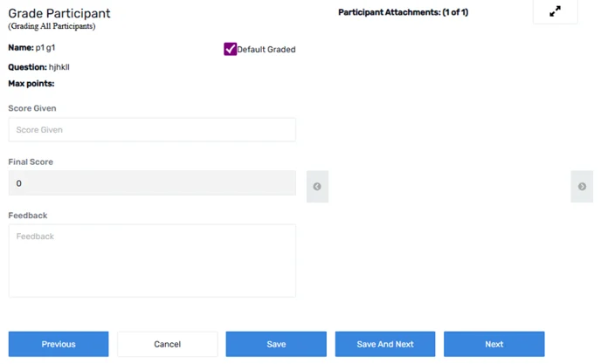This screenshot has height=364, width=601.
Task: Click the Grade Participant page title
Action: pyautogui.click(x=59, y=13)
